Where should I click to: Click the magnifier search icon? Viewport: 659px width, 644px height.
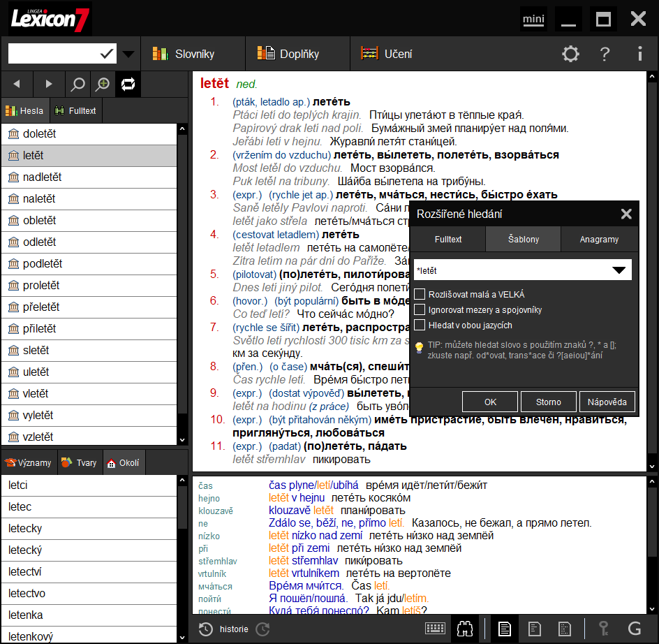[77, 84]
